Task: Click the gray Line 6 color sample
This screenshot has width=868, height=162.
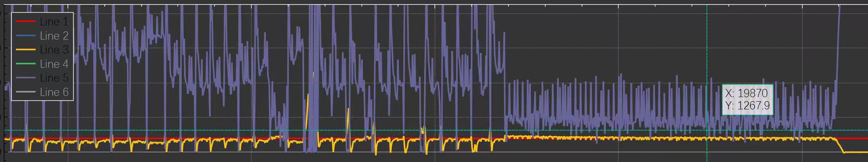Action: click(x=25, y=92)
